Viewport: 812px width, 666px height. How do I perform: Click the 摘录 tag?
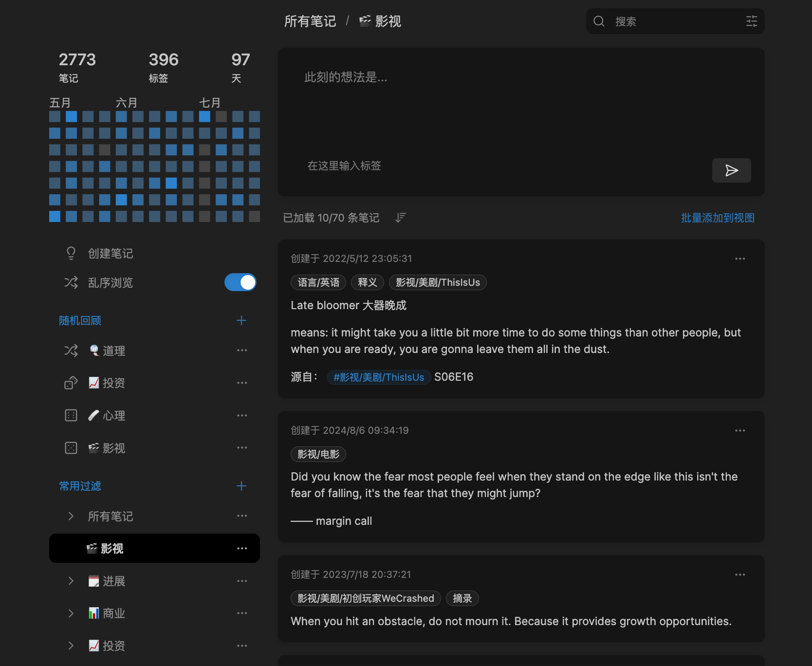tap(462, 598)
